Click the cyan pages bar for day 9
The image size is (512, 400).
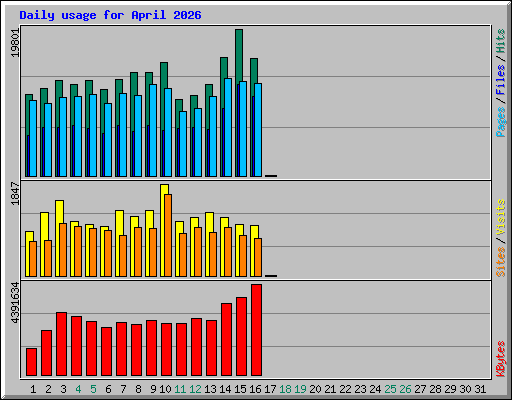pyautogui.click(x=153, y=130)
